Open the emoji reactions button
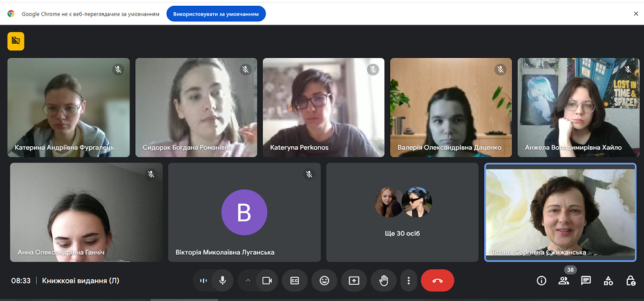This screenshot has height=301, width=644. point(324,280)
